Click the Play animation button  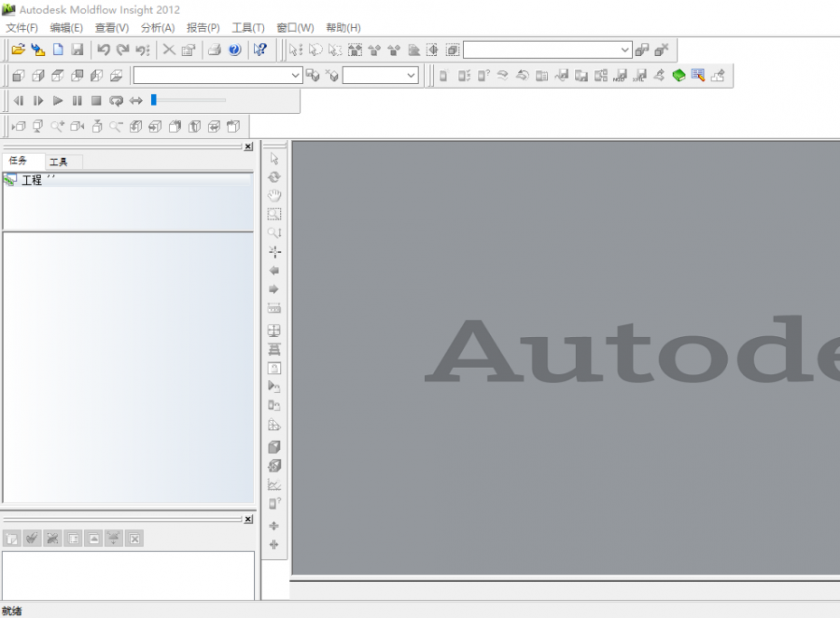(x=58, y=101)
